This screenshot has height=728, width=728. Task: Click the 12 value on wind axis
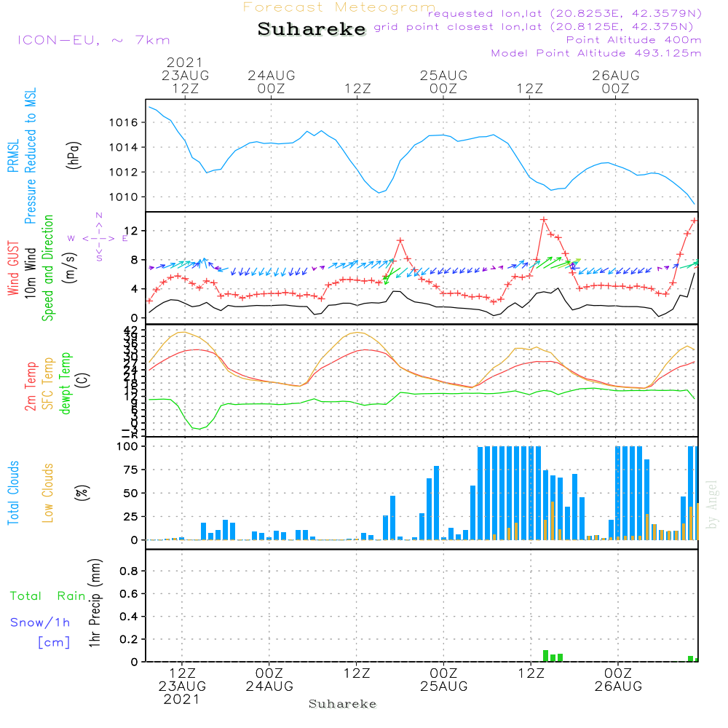coord(131,231)
